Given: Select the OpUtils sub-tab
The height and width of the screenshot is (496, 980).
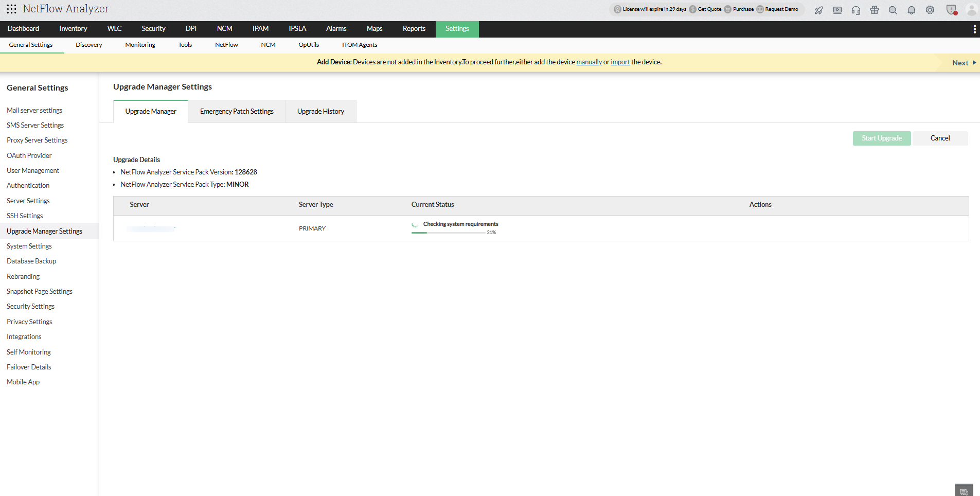Looking at the screenshot, I should tap(309, 45).
